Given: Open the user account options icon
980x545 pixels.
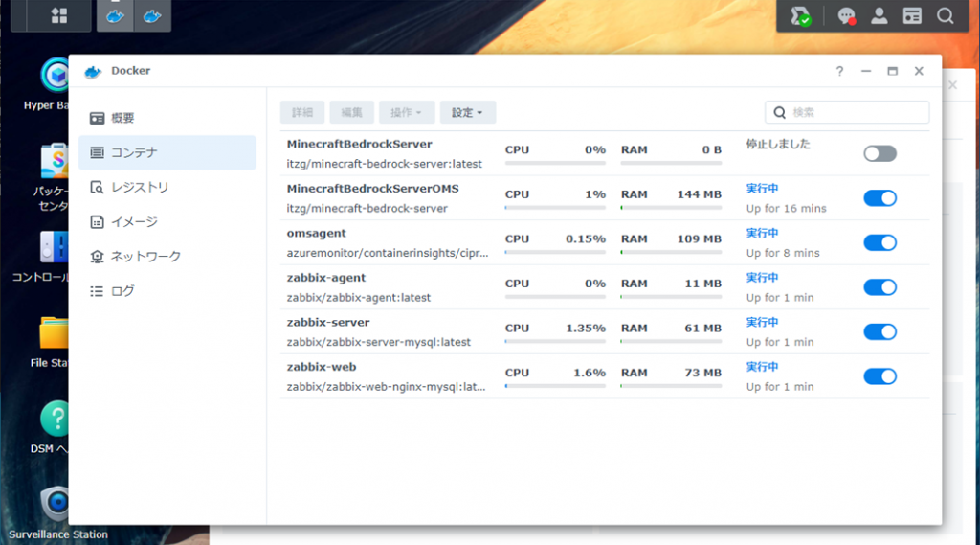Looking at the screenshot, I should pos(880,15).
